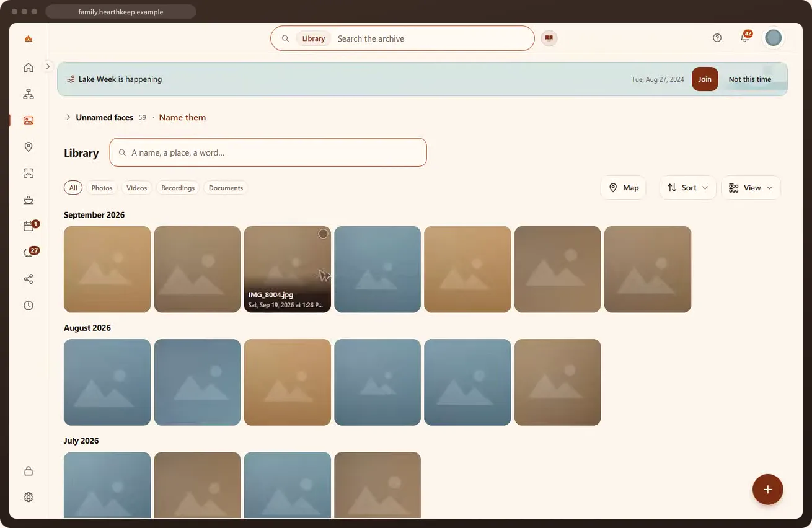
Task: Open the clock history sidebar icon
Action: [29, 306]
